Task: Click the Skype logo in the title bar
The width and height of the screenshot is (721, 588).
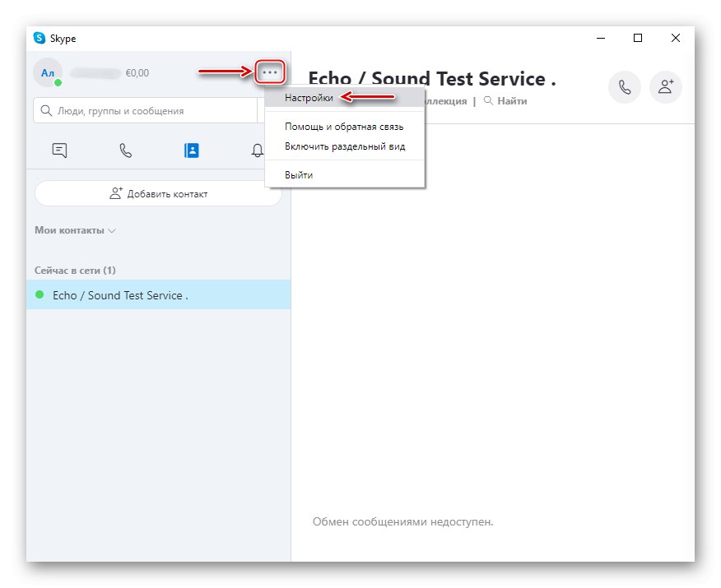Action: (40, 38)
